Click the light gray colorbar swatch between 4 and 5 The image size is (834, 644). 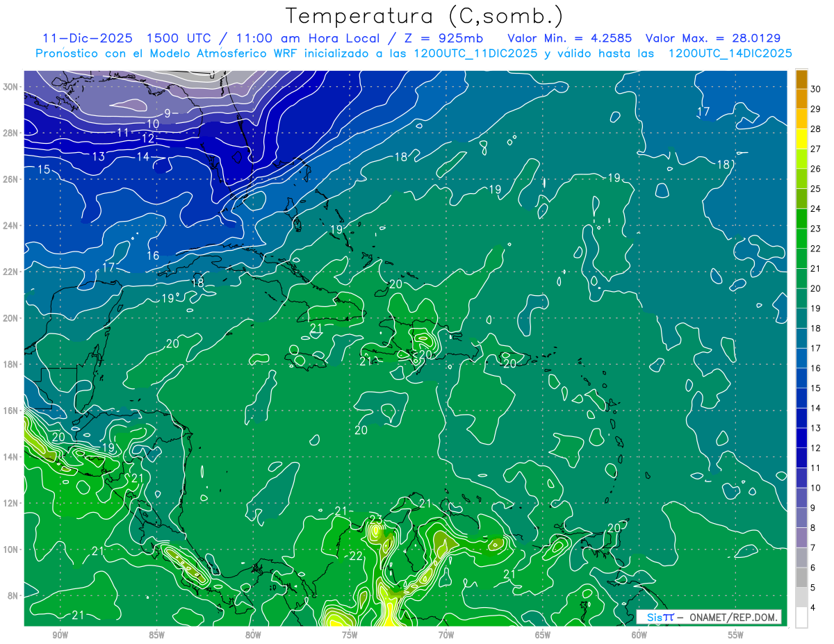[801, 597]
